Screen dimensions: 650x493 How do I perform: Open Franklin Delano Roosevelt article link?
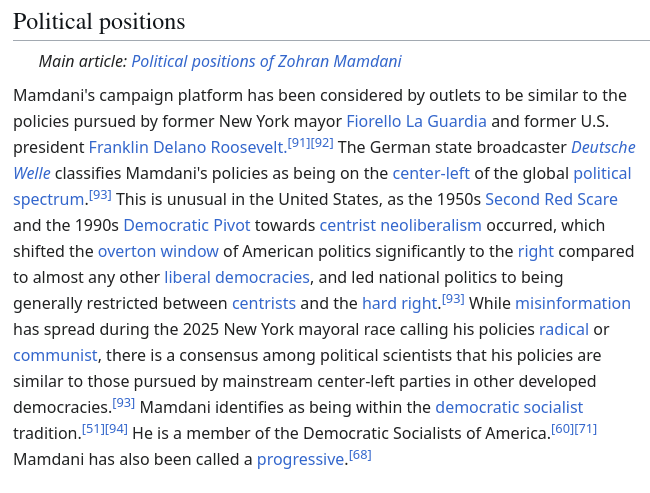coord(187,148)
